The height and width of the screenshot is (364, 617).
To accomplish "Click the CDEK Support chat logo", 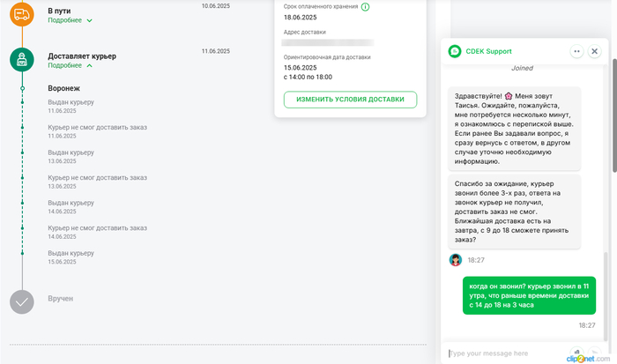I will 455,51.
